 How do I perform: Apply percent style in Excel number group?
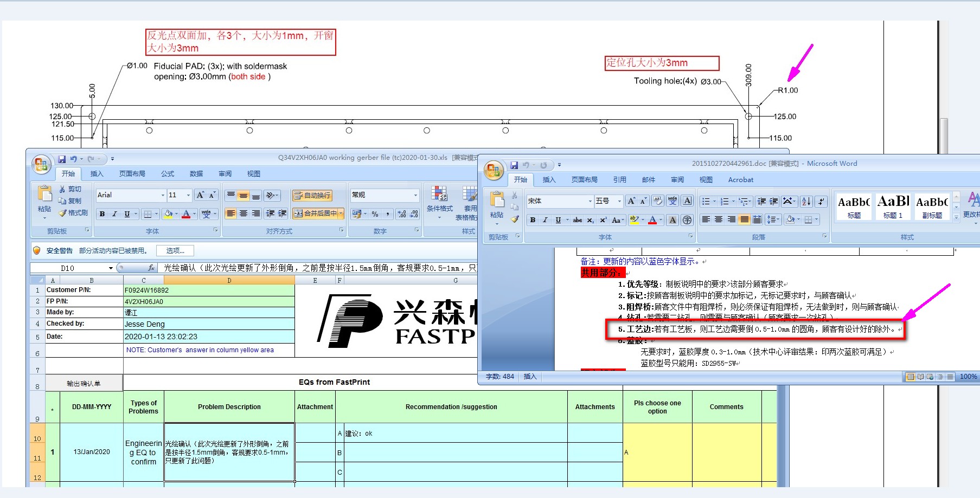click(375, 214)
